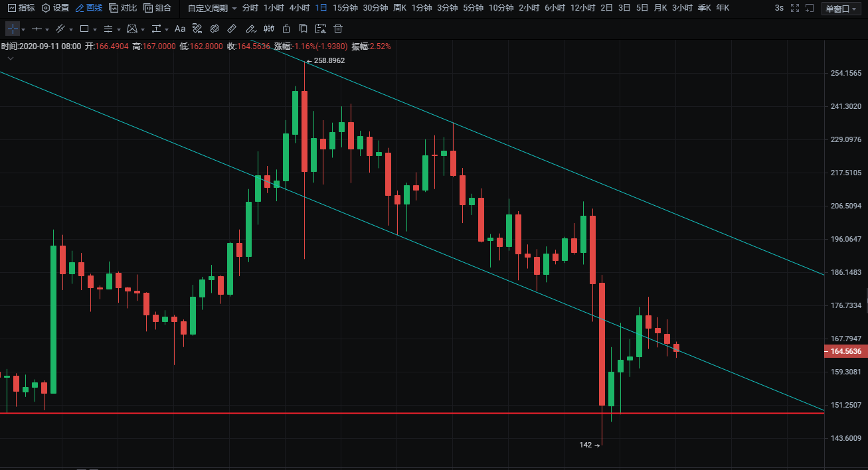Select the crosshair cursor tool
This screenshot has height=470, width=868.
coord(13,29)
